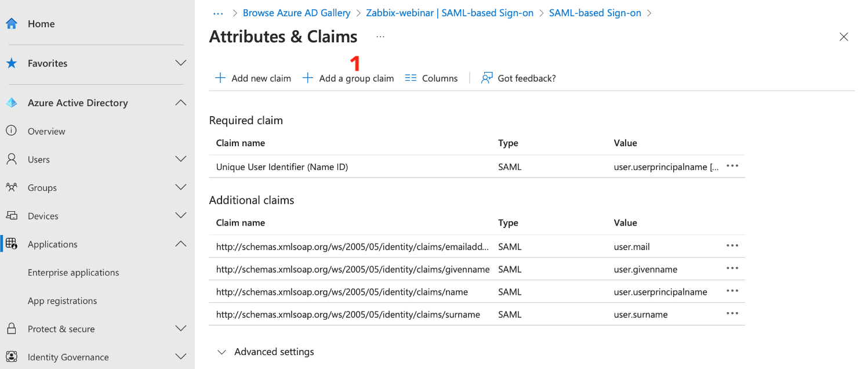The height and width of the screenshot is (369, 868).
Task: Click the Applications grid icon
Action: coord(12,244)
